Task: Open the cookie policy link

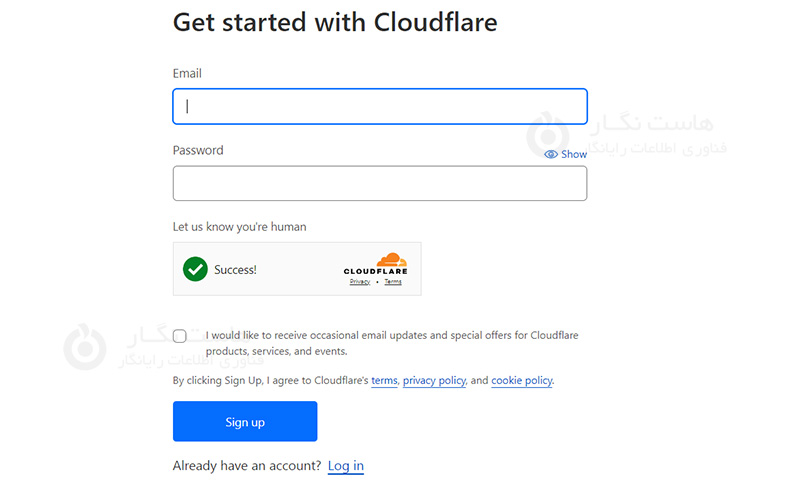Action: click(x=521, y=381)
